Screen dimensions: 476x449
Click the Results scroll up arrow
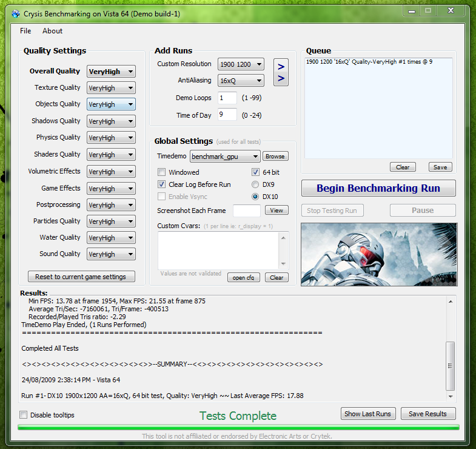click(451, 302)
